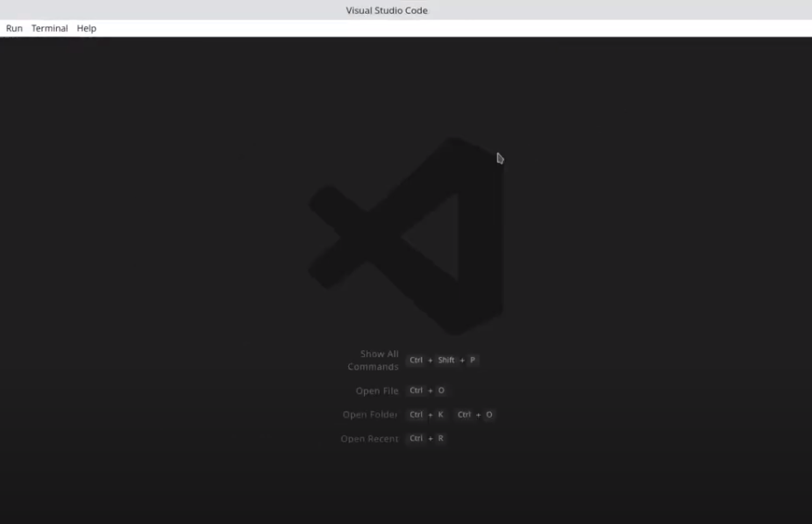Image resolution: width=812 pixels, height=524 pixels.
Task: Open the Run menu
Action: click(14, 28)
